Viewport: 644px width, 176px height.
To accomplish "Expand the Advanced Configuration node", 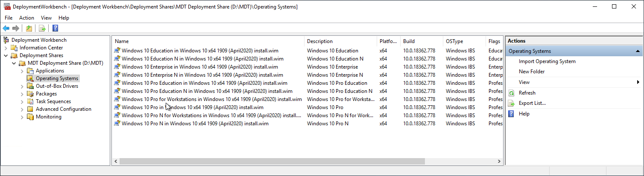I will (x=22, y=109).
